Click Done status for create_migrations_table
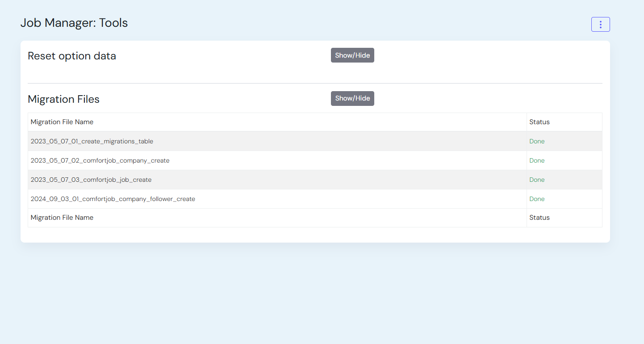This screenshot has height=344, width=644. (537, 141)
